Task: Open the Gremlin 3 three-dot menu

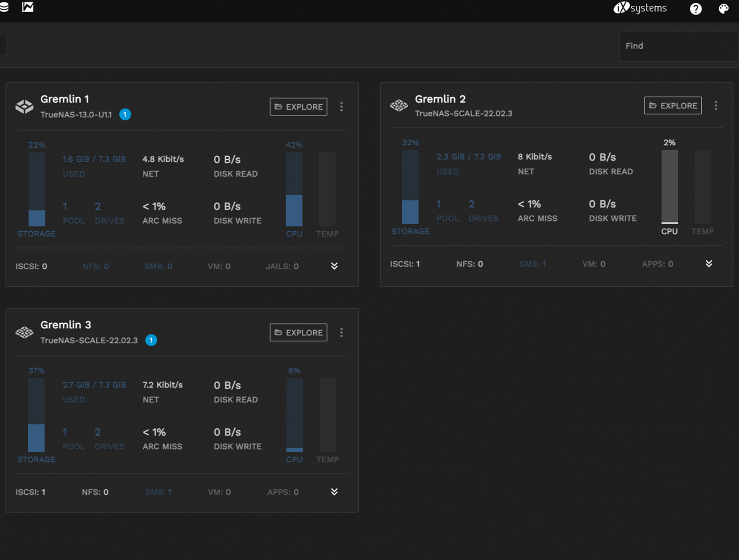Action: coord(341,333)
